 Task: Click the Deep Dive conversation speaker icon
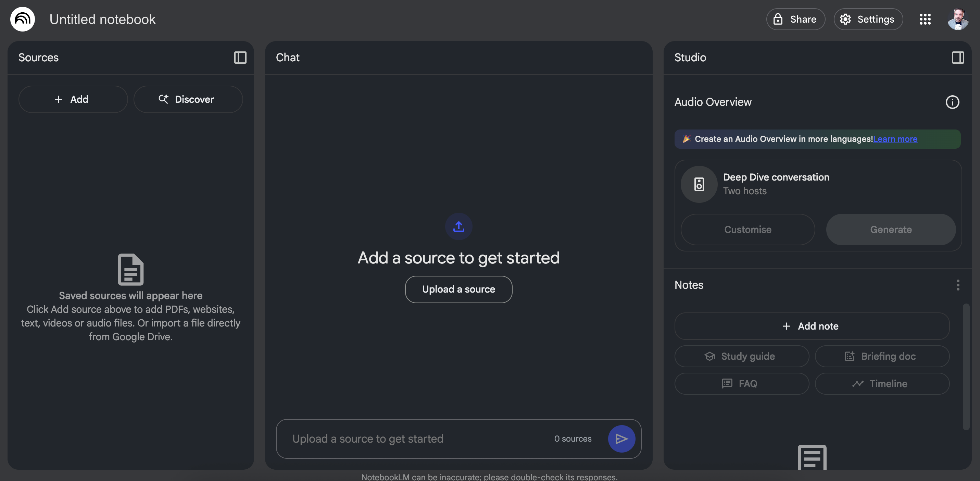699,184
